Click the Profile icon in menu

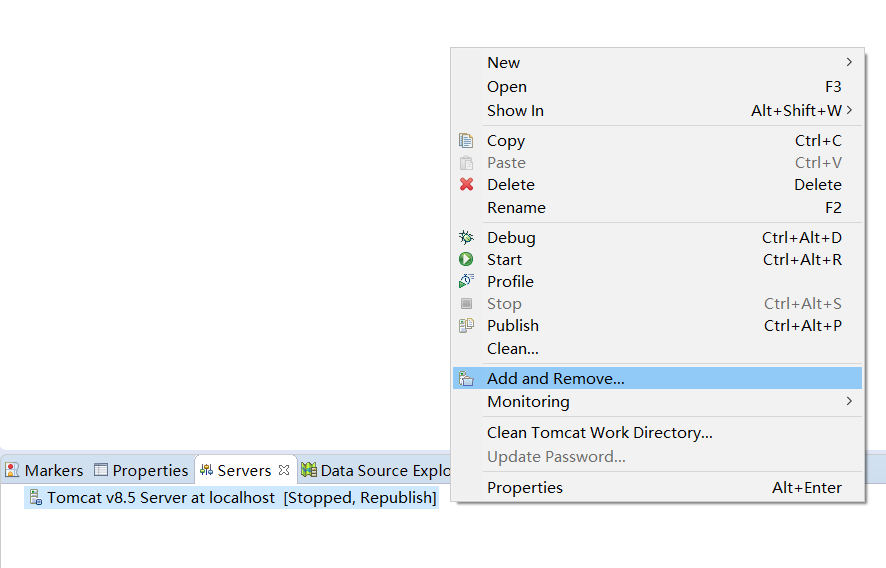tap(466, 282)
